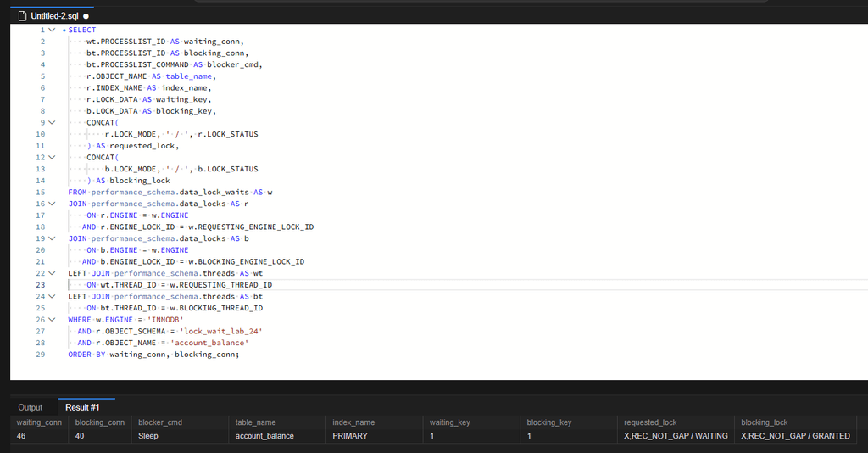Select the X,REC_NOT_GAP / WAITING cell
Image resolution: width=868 pixels, height=453 pixels.
[676, 436]
